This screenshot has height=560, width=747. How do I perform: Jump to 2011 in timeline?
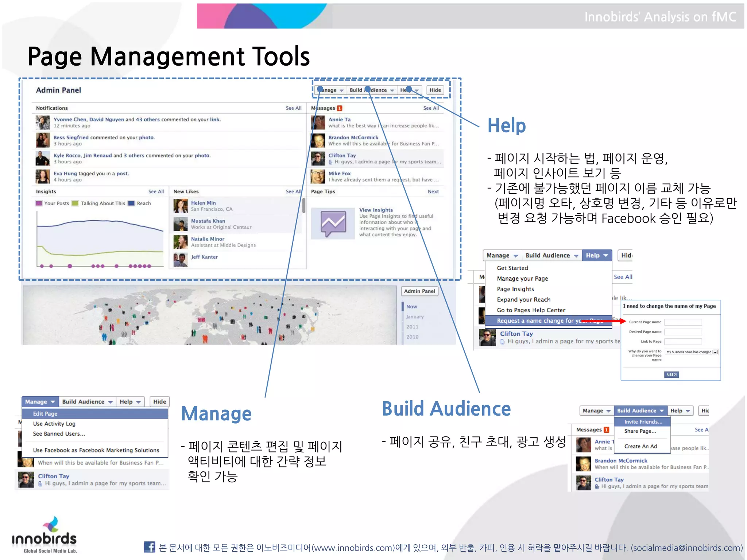click(x=413, y=327)
